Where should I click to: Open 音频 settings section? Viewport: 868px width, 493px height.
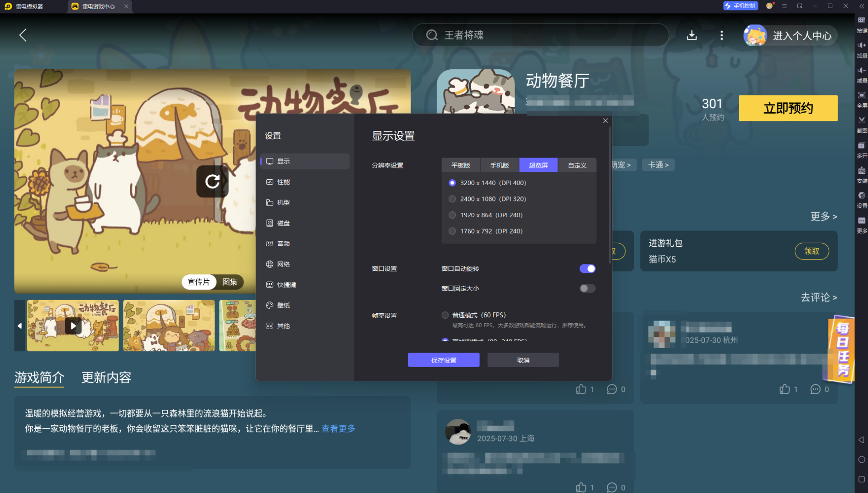305,244
